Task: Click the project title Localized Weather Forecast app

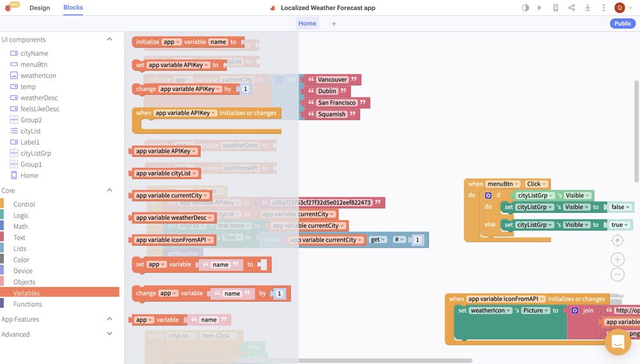Action: (328, 8)
